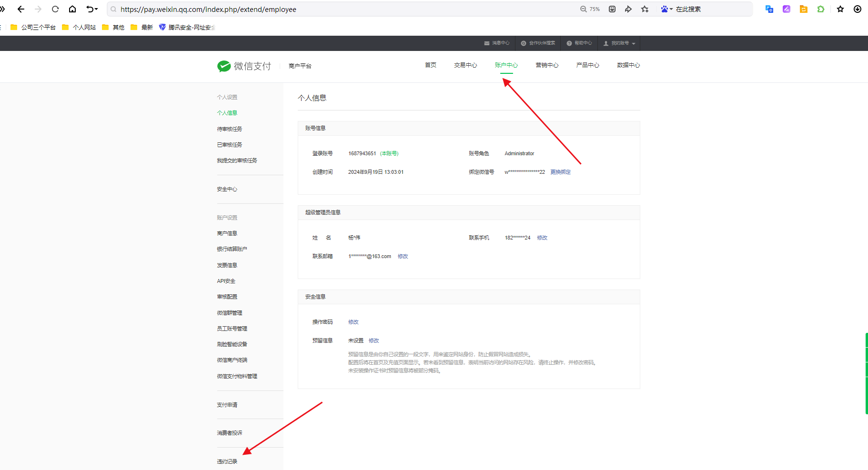
Task: Click the 微信支付 logo
Action: 244,66
